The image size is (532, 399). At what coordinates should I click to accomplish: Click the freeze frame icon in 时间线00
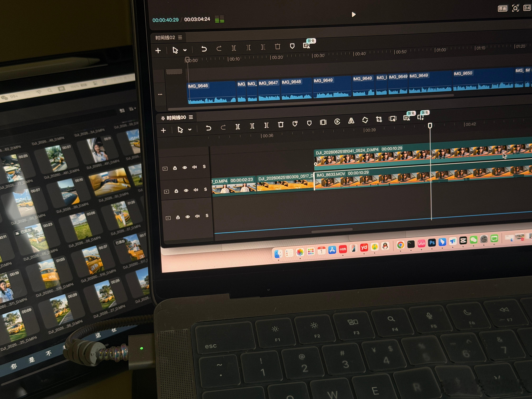click(x=323, y=122)
